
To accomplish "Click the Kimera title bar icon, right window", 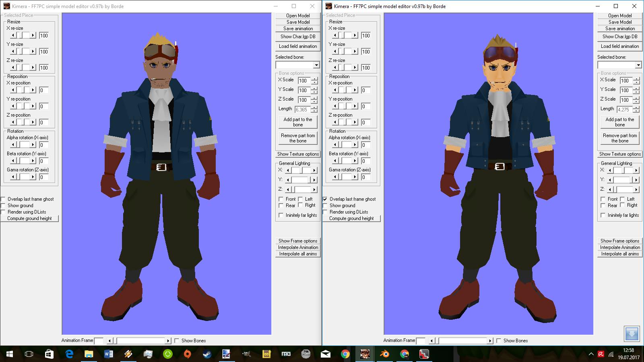I will pos(329,6).
